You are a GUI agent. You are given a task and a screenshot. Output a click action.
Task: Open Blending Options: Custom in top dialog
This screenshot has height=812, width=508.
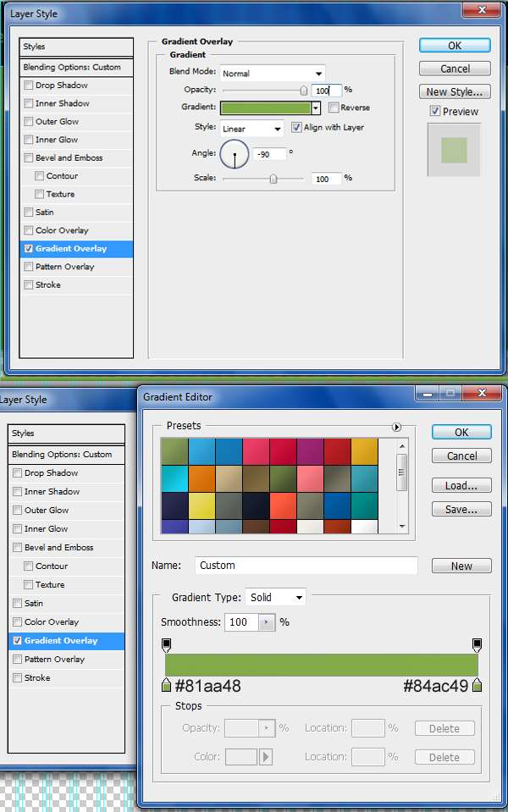tap(72, 67)
